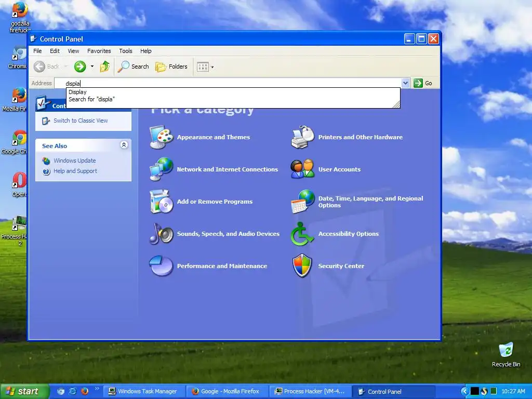Select the Recycle Bin desktop icon
This screenshot has height=399, width=532.
coord(506,354)
